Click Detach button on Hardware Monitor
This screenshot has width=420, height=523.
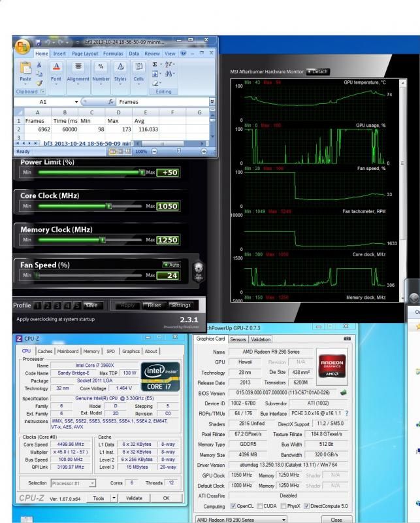[318, 71]
